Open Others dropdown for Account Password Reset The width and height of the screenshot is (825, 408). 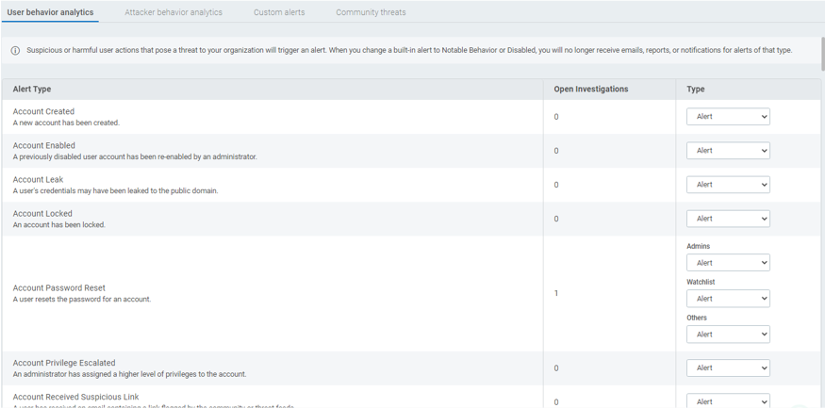click(x=728, y=334)
